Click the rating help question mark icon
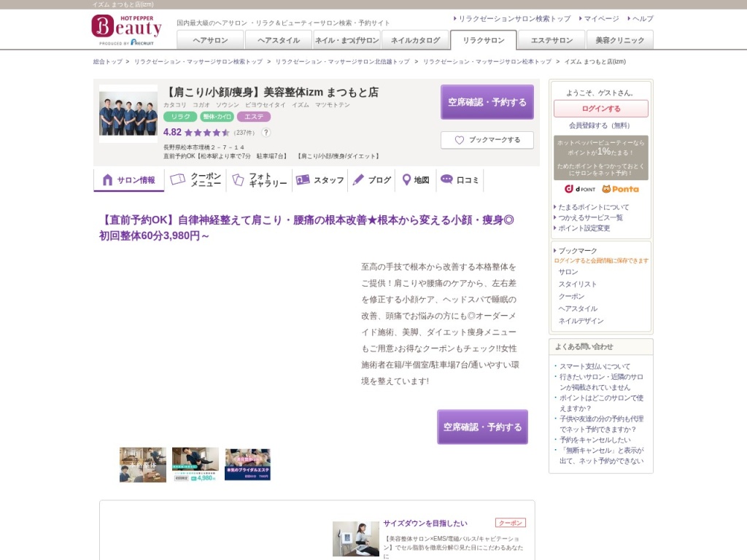Image resolution: width=747 pixels, height=560 pixels. click(266, 133)
